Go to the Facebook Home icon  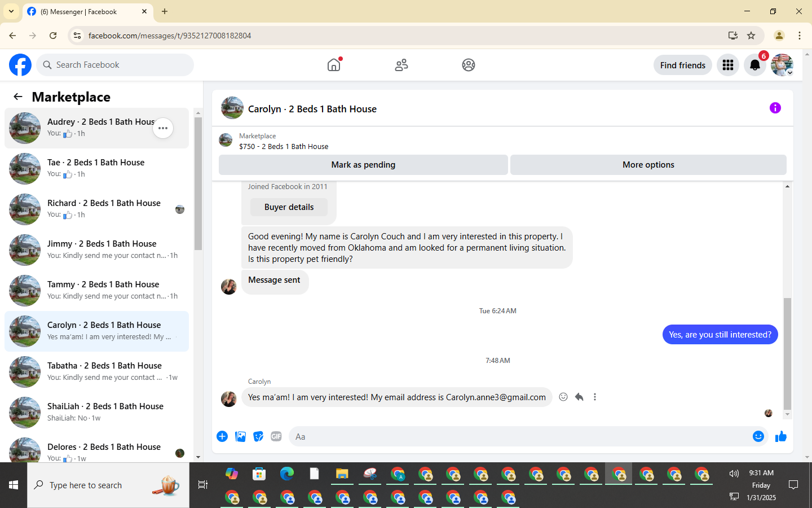click(x=334, y=65)
